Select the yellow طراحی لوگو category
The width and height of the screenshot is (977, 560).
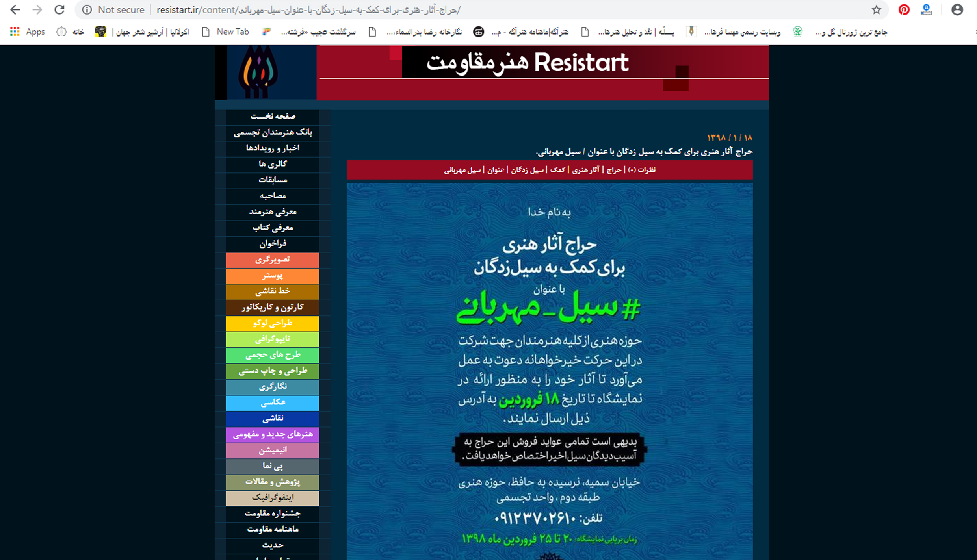tap(273, 323)
